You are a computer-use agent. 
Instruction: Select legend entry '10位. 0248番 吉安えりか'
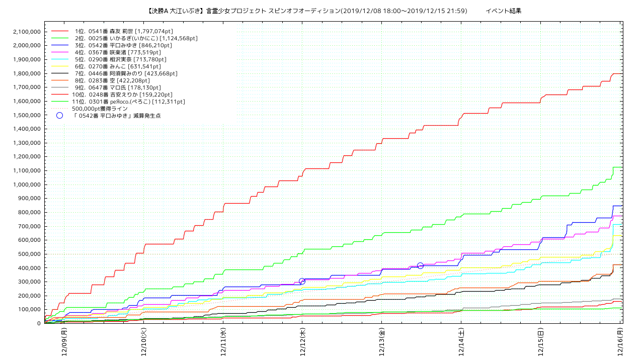pyautogui.click(x=122, y=95)
